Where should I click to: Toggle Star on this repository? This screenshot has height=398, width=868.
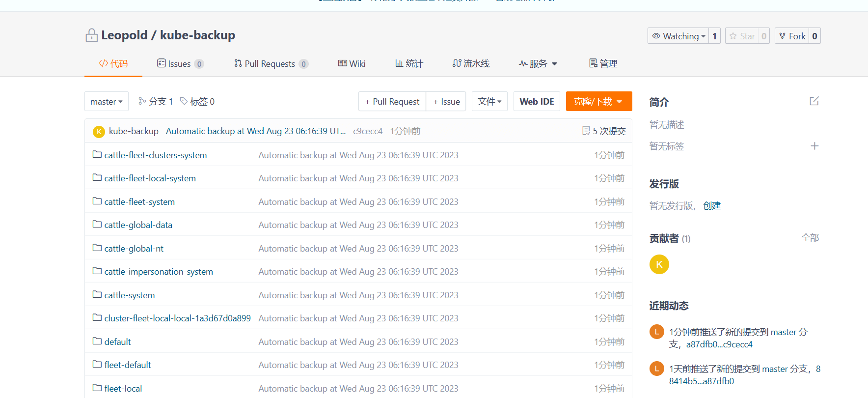[742, 36]
